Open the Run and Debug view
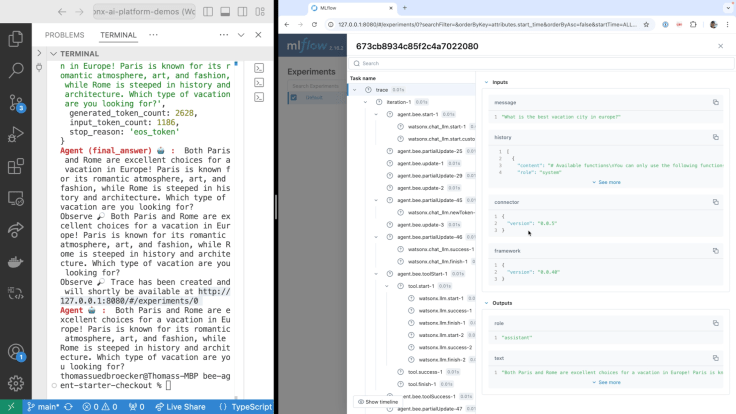Screen dimensions: 736x414 click(x=16, y=135)
